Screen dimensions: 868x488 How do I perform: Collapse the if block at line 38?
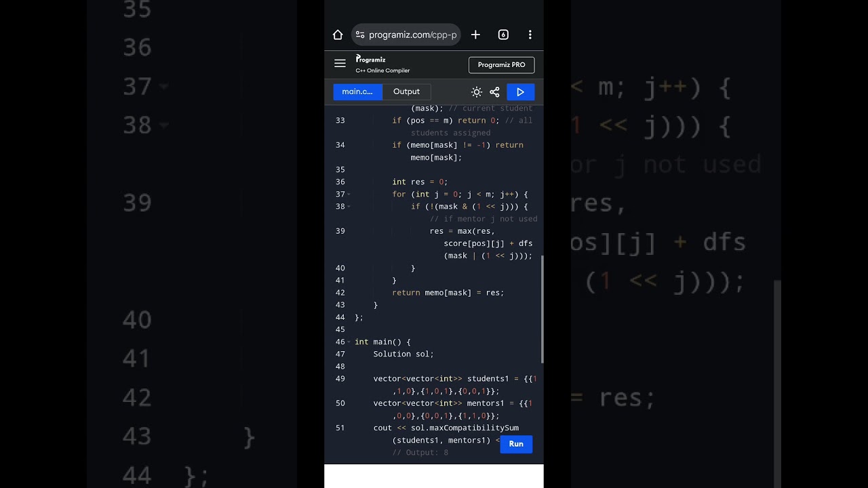coord(349,207)
